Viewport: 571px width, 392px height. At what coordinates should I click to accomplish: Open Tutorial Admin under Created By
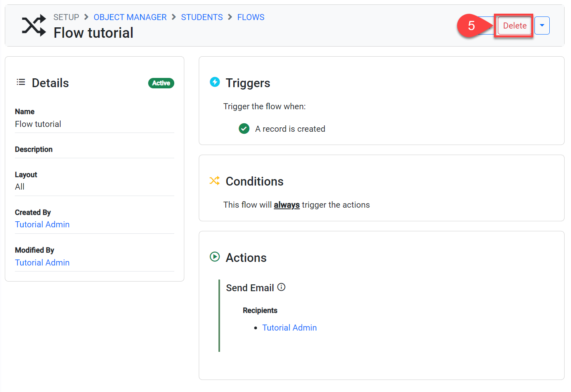[42, 225]
